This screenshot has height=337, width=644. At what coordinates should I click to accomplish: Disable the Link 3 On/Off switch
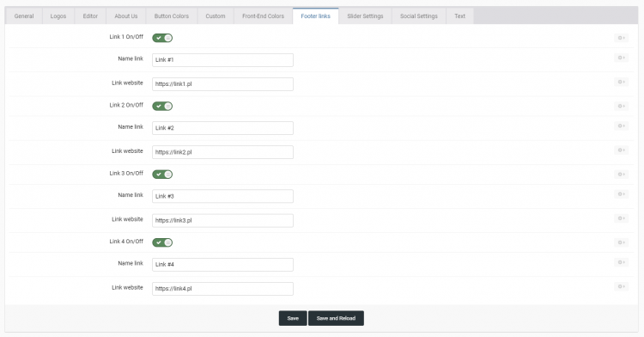point(162,175)
